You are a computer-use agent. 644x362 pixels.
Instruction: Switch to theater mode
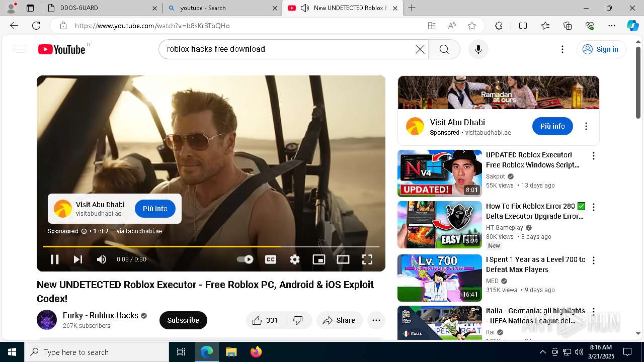[343, 259]
